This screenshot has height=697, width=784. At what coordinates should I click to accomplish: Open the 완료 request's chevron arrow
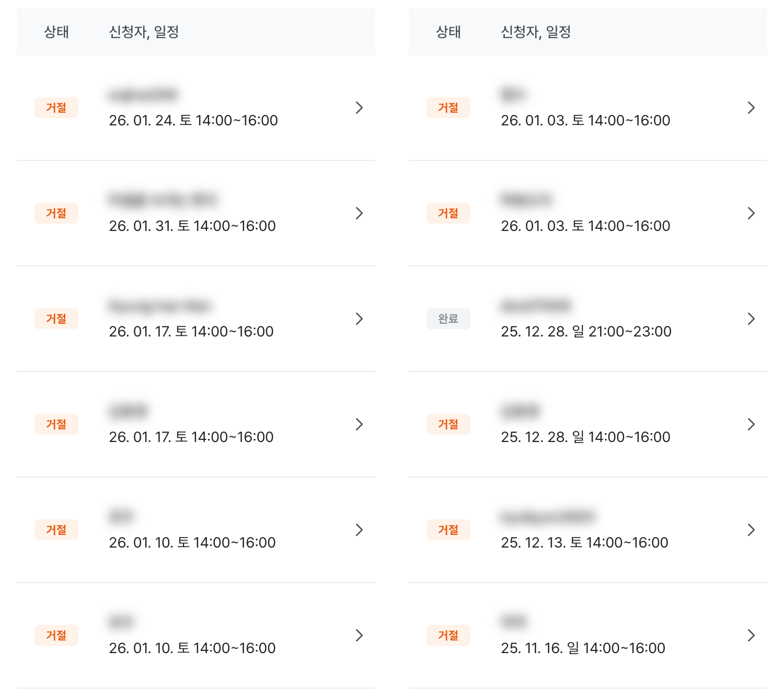pos(751,319)
